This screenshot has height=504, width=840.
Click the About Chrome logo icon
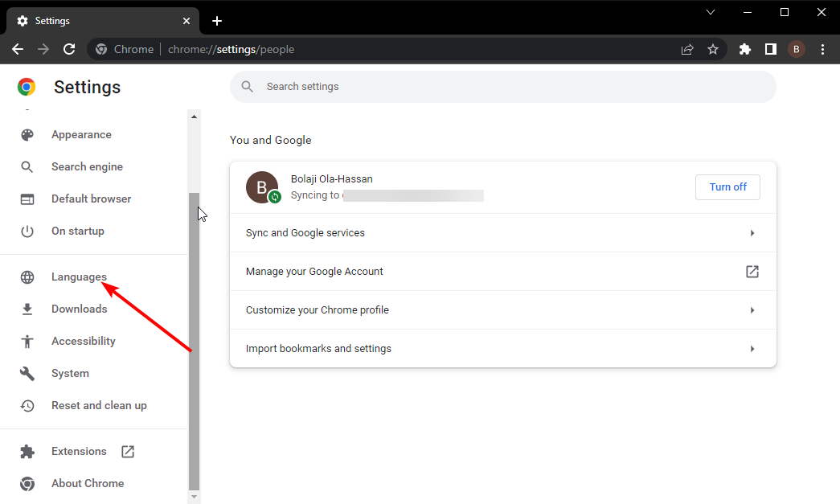pyautogui.click(x=27, y=484)
